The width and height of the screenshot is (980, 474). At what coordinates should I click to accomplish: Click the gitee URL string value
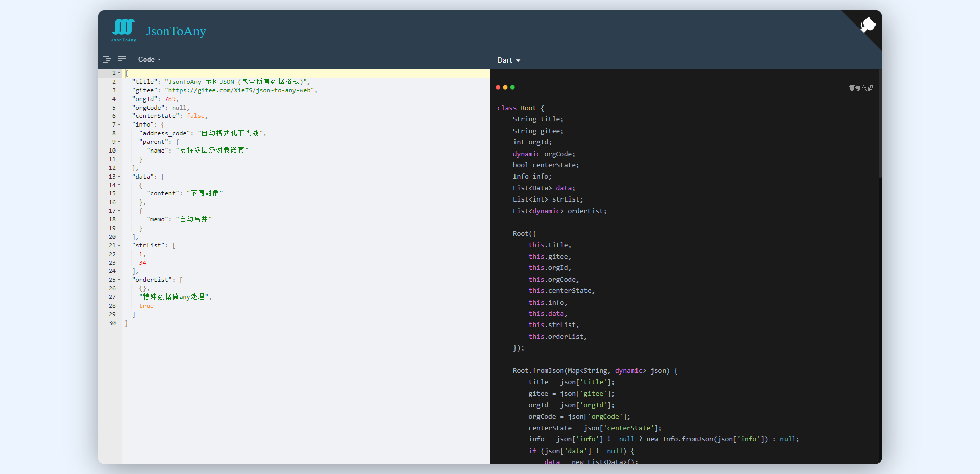(x=239, y=90)
